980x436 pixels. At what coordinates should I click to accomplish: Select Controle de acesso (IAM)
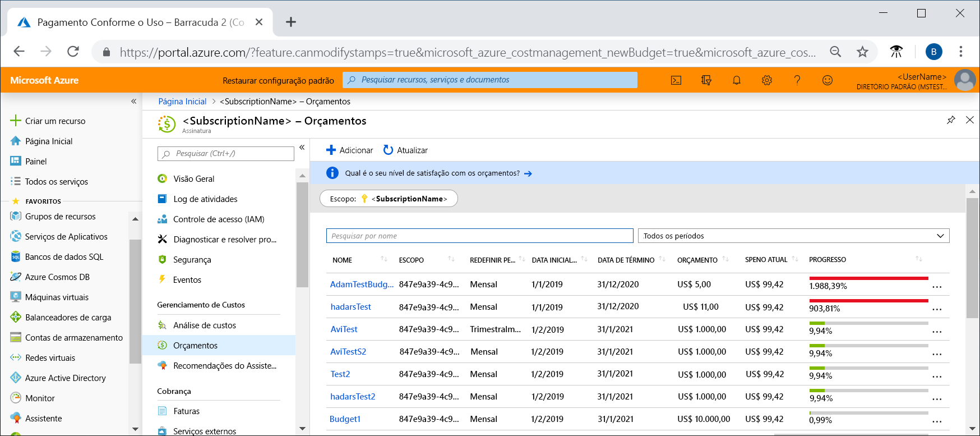219,219
